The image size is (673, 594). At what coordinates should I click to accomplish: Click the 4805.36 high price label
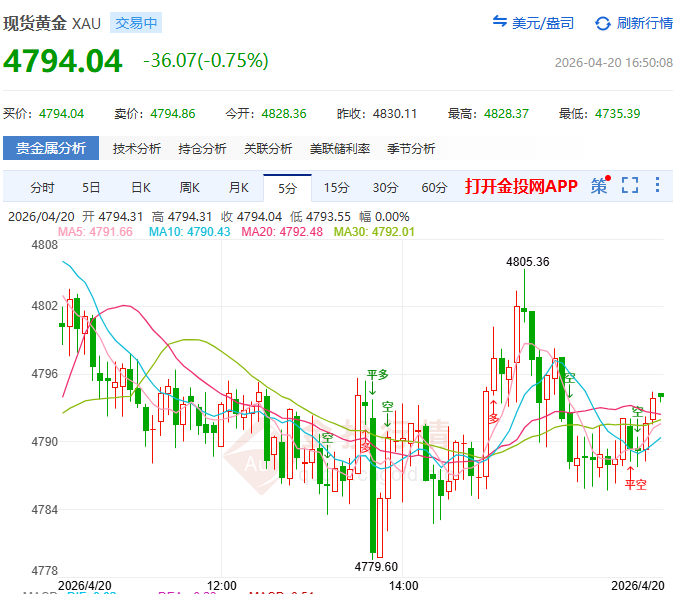tap(527, 262)
